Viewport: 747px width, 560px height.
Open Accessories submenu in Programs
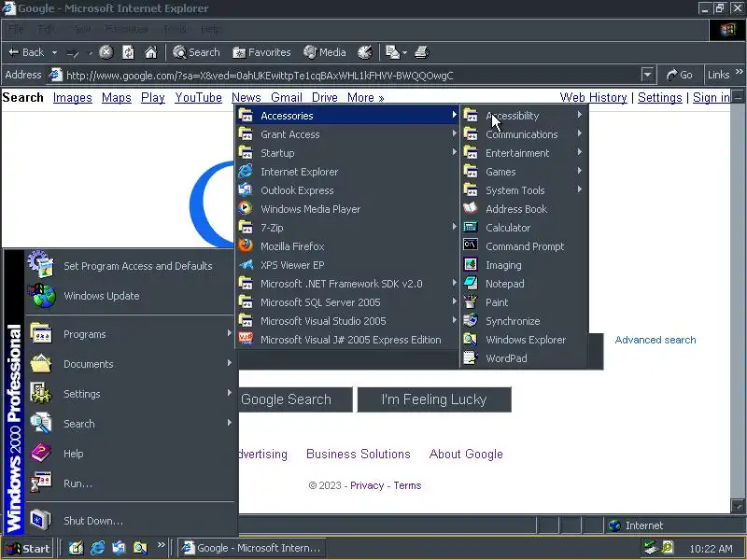click(347, 116)
